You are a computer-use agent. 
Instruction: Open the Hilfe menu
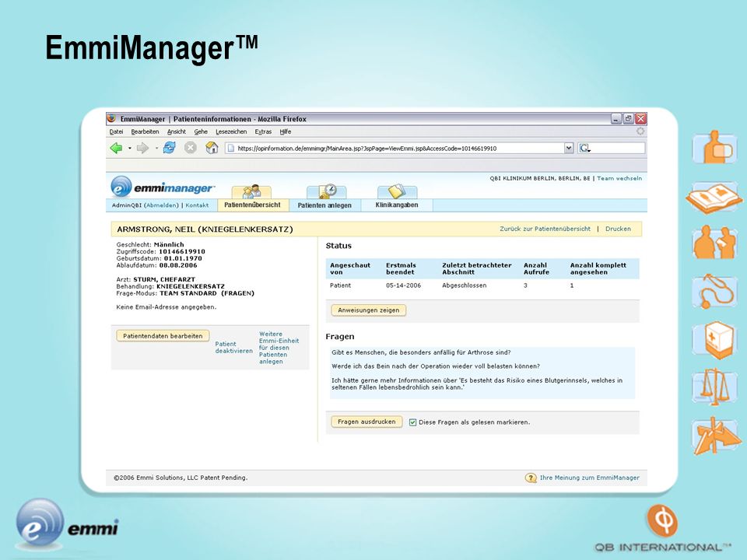click(286, 131)
